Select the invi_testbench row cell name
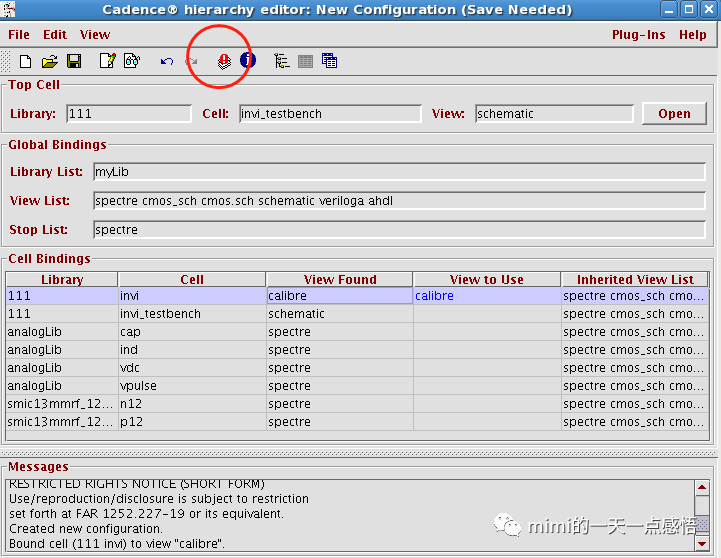Image resolution: width=721 pixels, height=558 pixels. tap(160, 314)
